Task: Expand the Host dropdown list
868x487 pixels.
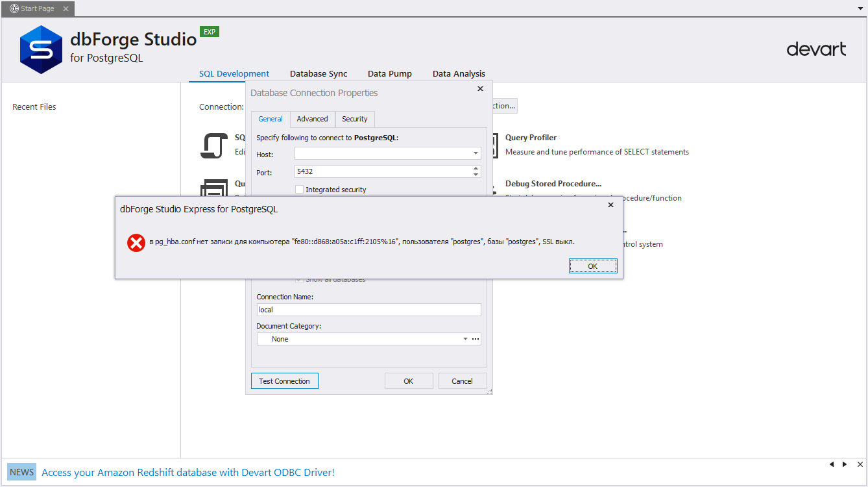Action: pos(476,154)
